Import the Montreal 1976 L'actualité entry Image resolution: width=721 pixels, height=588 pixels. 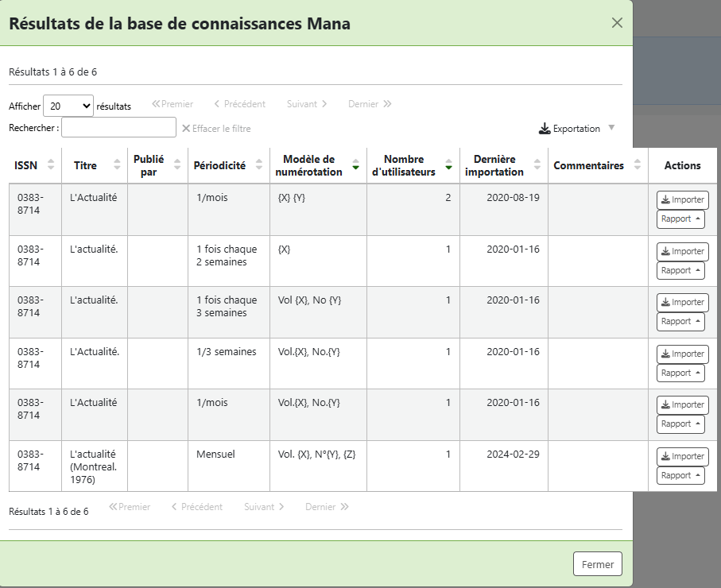682,456
